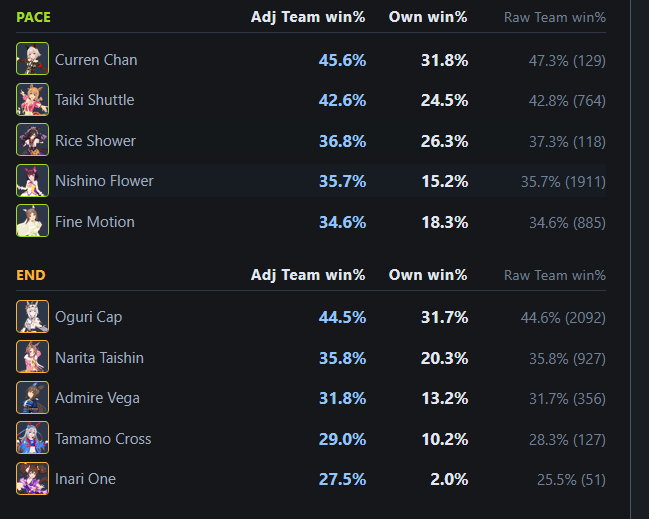Click Oguri Cap's portrait icon
The image size is (649, 519).
32,316
